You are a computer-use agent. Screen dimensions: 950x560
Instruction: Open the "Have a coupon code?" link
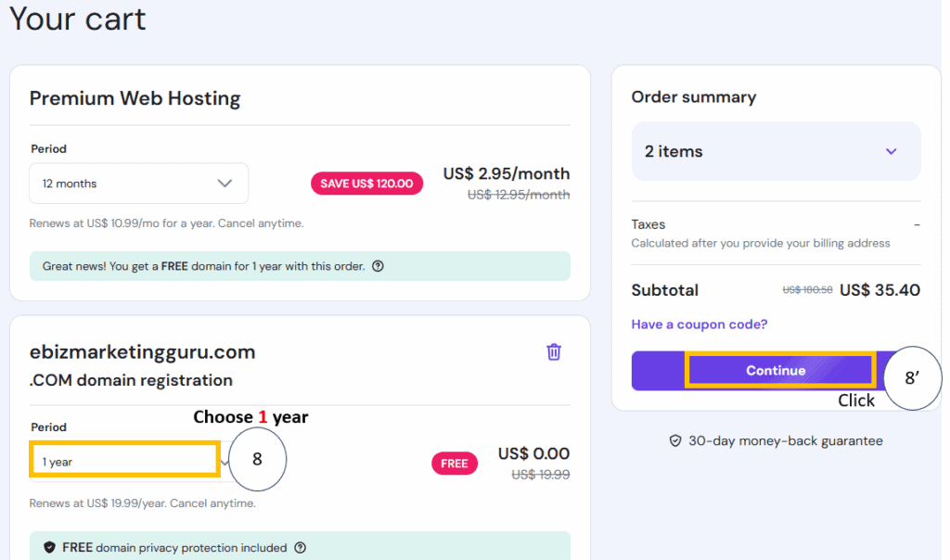(x=700, y=325)
